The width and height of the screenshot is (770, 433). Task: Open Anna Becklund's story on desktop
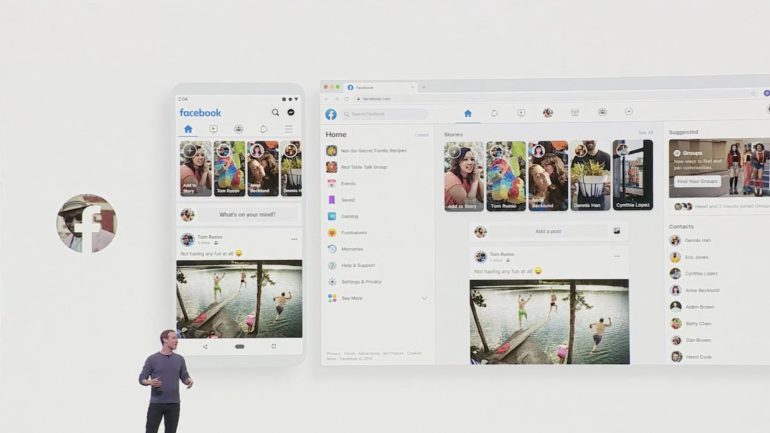(x=548, y=176)
